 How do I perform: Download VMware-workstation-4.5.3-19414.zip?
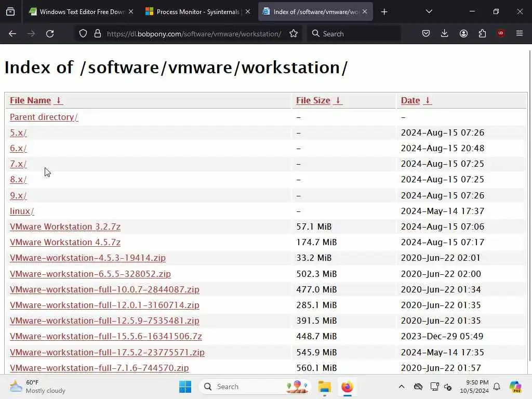tap(87, 258)
